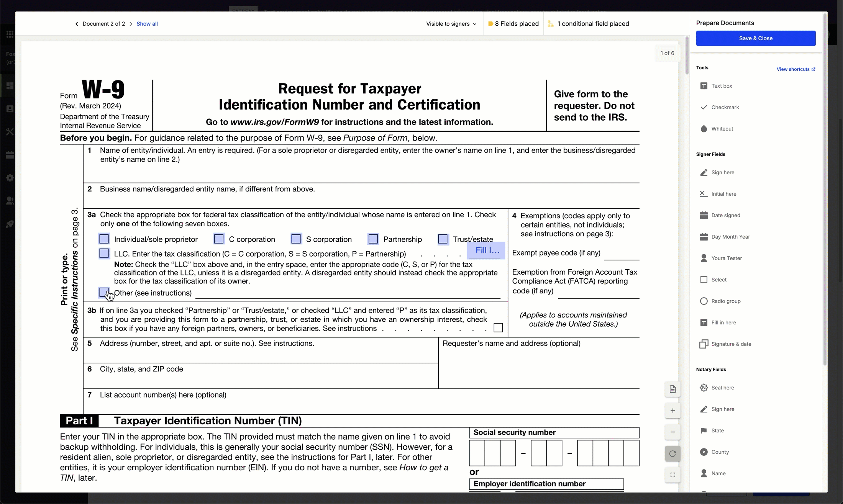This screenshot has height=504, width=843.
Task: Check the LLC box
Action: 104,253
